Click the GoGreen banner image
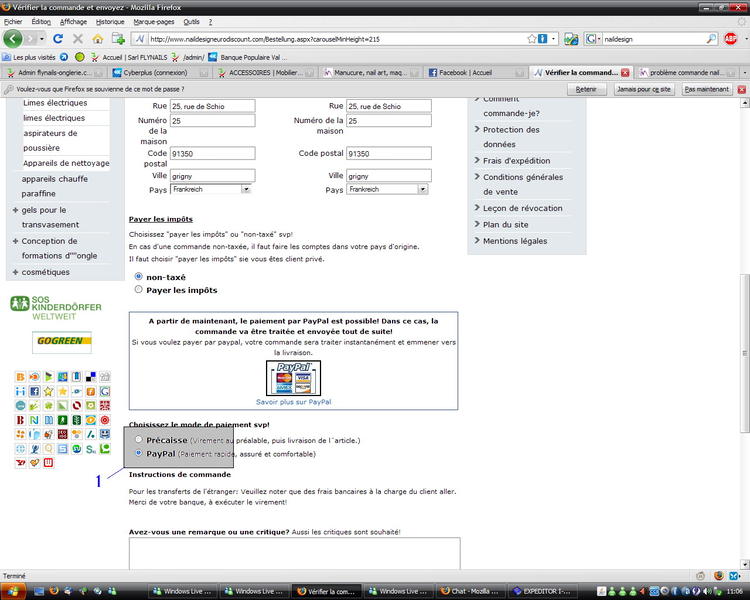The width and height of the screenshot is (750, 600). (62, 342)
